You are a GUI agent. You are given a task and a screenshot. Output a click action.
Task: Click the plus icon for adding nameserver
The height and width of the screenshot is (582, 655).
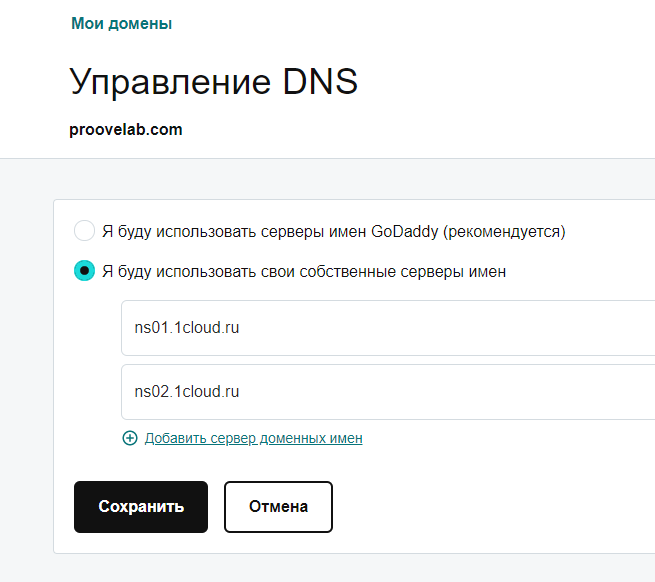pyautogui.click(x=129, y=438)
